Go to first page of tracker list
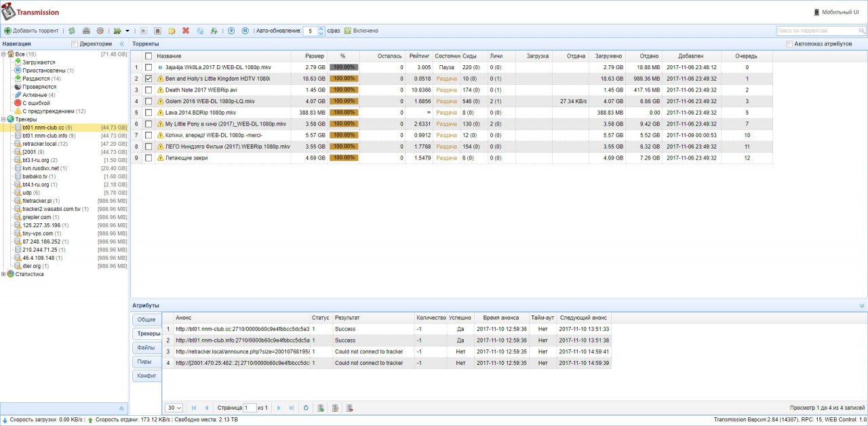This screenshot has width=868, height=426. 195,408
